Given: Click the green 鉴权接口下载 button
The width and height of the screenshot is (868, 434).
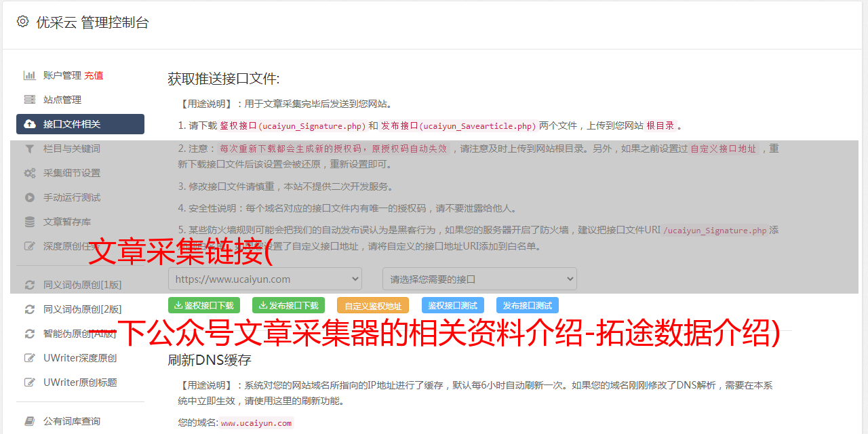Looking at the screenshot, I should (x=204, y=305).
